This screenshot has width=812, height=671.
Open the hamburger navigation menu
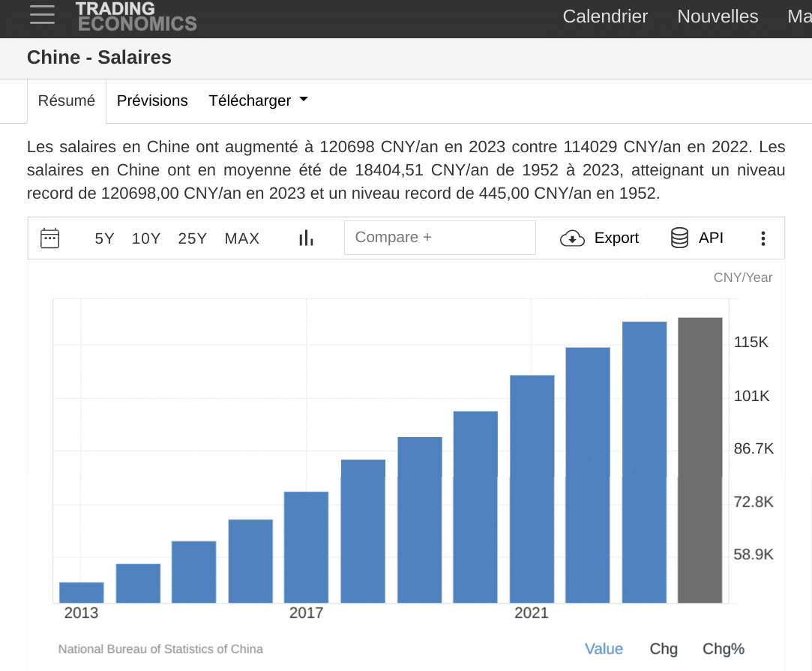click(42, 15)
